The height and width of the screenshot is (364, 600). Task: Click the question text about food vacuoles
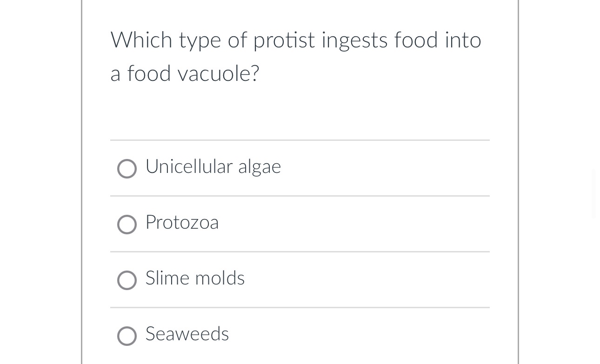296,56
